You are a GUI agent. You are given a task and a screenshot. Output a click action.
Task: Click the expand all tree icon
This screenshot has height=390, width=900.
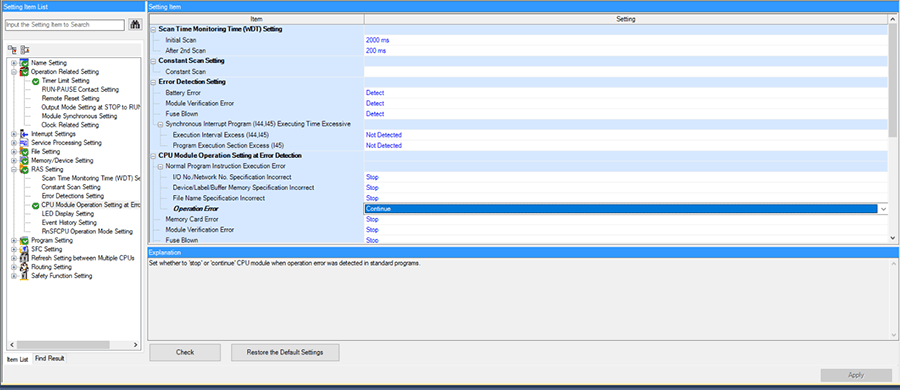tap(12, 50)
